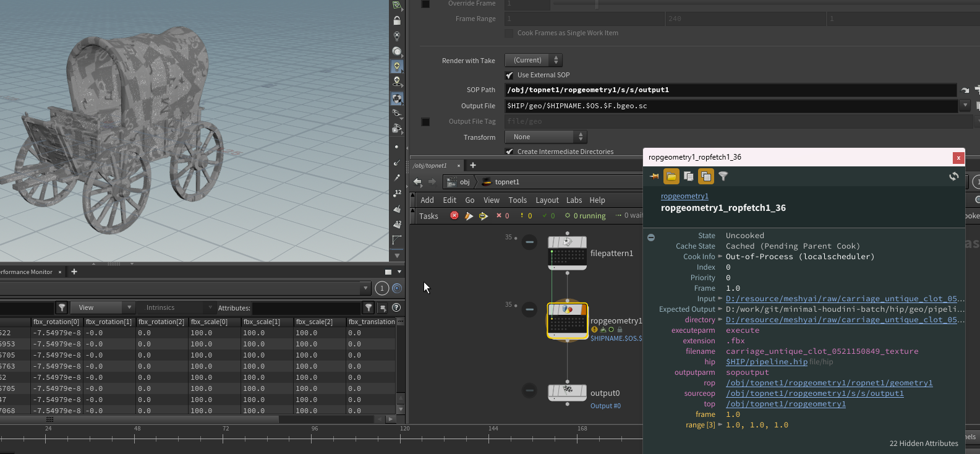
Task: Click the Attributes filter input field
Action: tap(306, 307)
